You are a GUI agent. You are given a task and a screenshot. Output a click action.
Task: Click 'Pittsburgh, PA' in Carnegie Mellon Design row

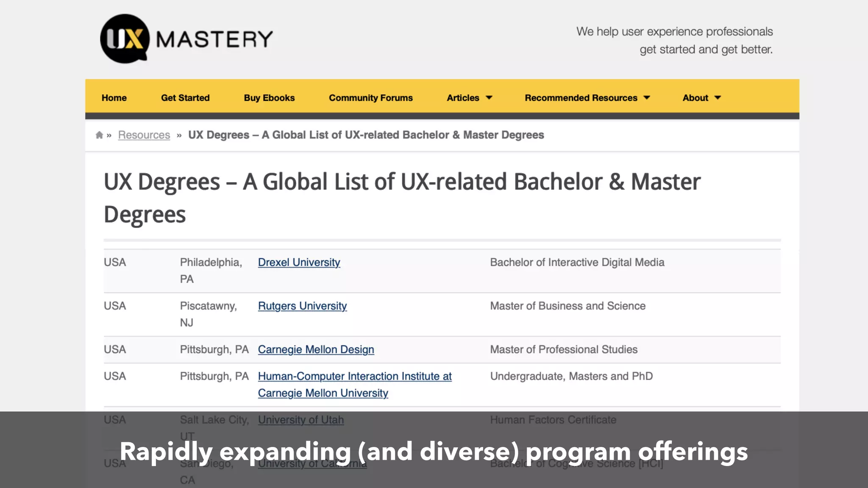214,349
